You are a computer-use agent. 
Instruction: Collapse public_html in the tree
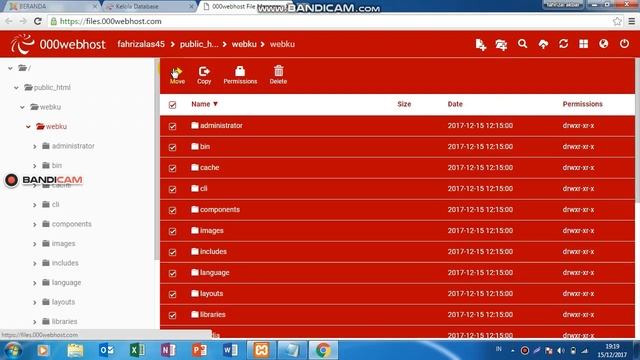(16, 88)
